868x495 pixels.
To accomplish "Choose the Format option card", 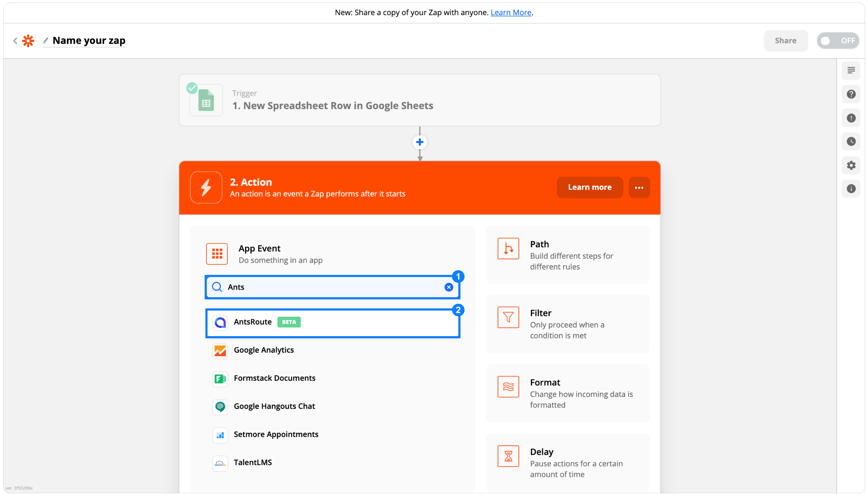I will coord(568,393).
